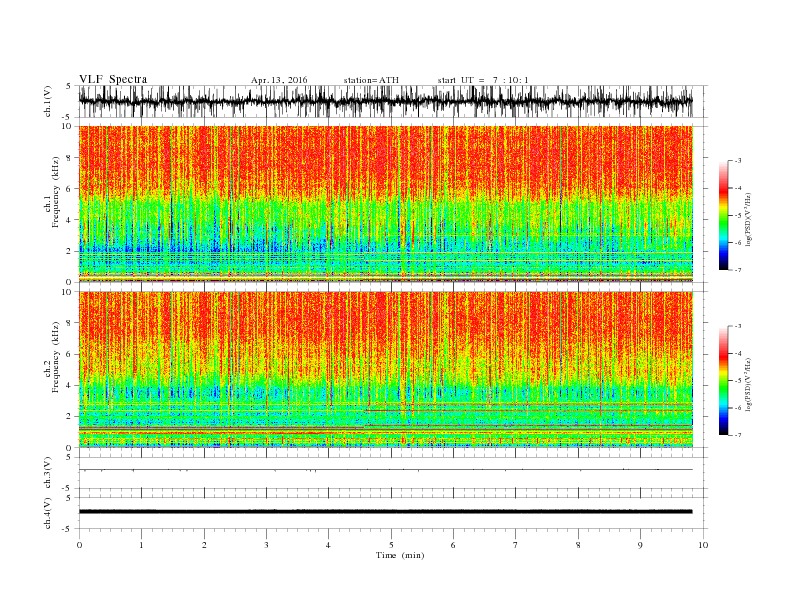The image size is (792, 612).
Task: Click the "ch.4(V)" axis label
Action: [x=48, y=513]
